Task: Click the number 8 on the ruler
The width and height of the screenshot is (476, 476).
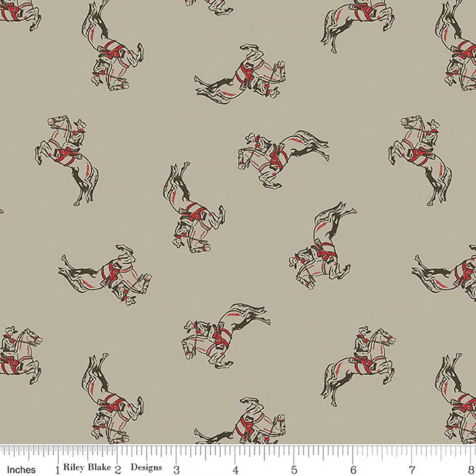Action: 471,469
